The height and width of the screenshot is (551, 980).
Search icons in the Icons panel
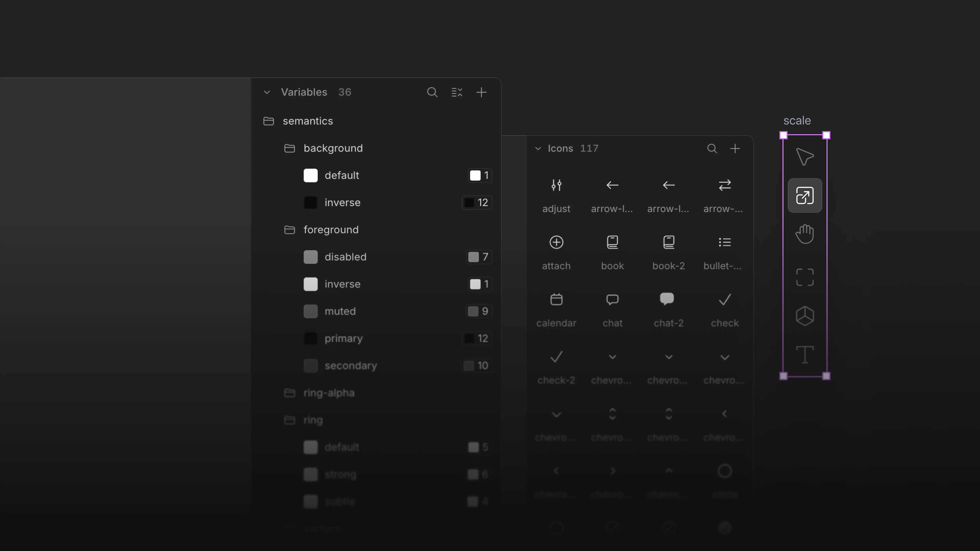tap(712, 148)
